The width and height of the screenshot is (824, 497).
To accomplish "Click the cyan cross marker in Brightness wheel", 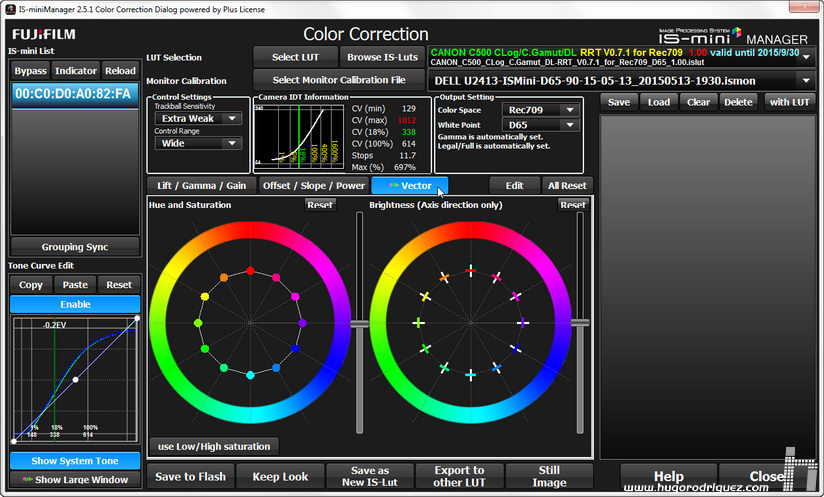I will point(470,375).
